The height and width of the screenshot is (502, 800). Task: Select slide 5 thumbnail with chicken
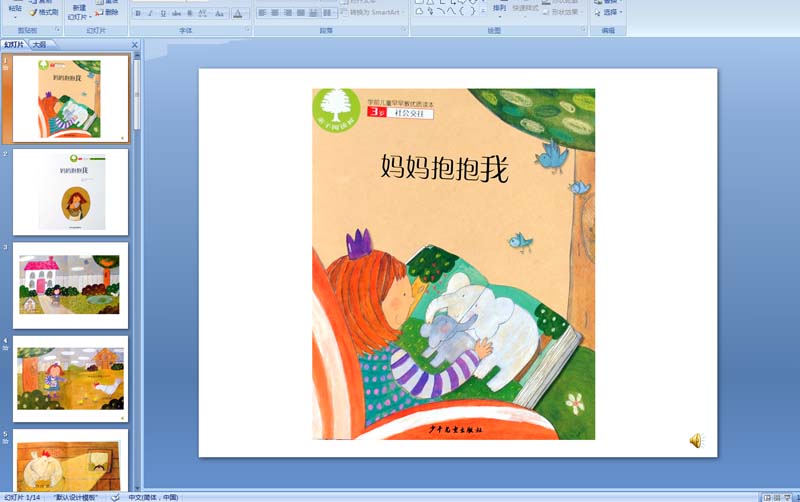(x=70, y=460)
